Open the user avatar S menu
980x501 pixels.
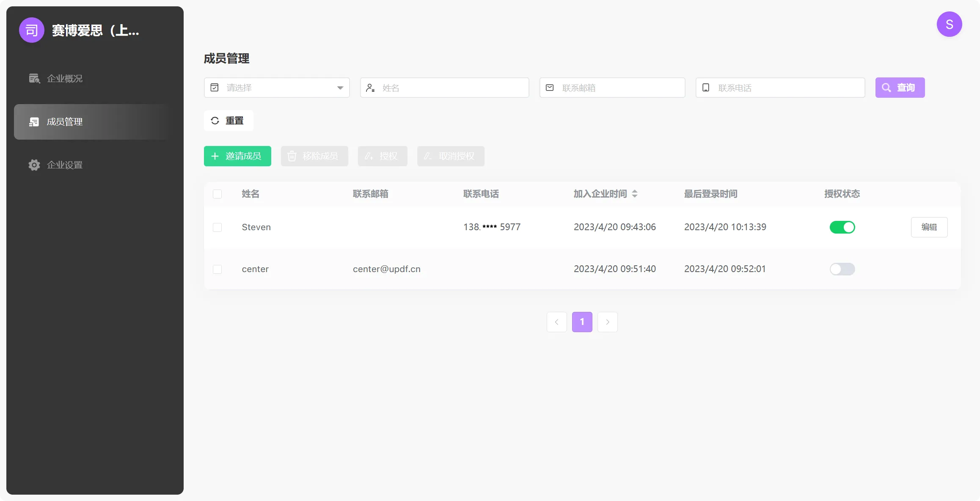tap(949, 25)
